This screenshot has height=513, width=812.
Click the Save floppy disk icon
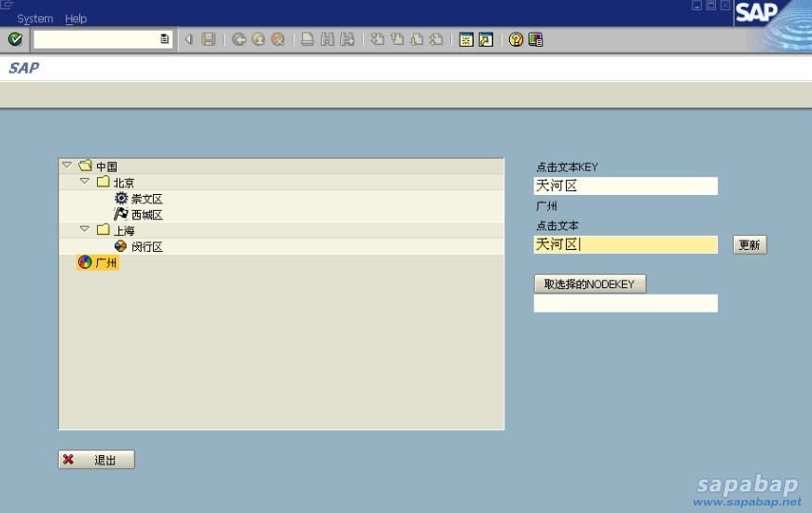click(x=209, y=39)
